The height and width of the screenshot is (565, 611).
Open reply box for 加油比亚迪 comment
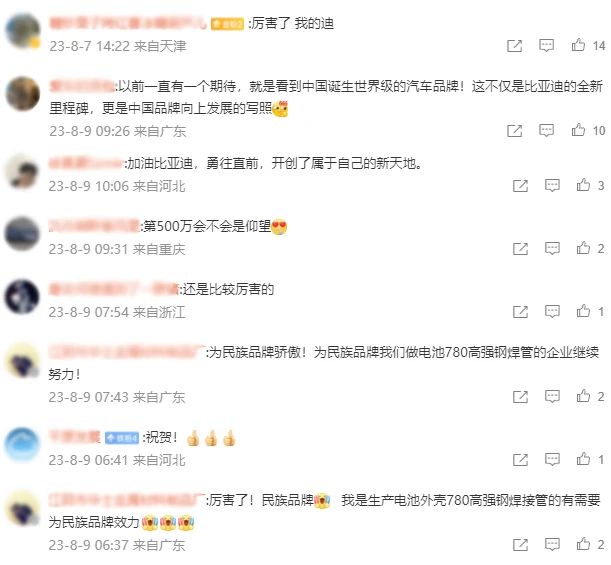click(x=552, y=185)
